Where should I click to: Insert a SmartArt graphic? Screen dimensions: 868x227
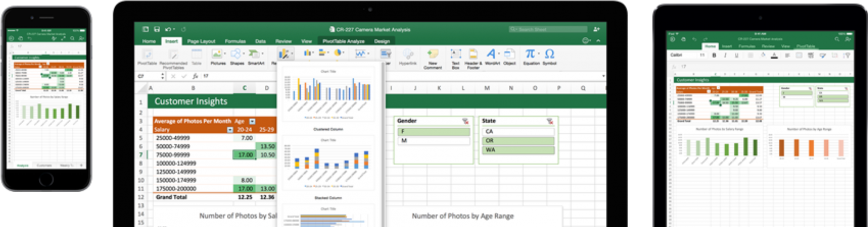point(255,56)
